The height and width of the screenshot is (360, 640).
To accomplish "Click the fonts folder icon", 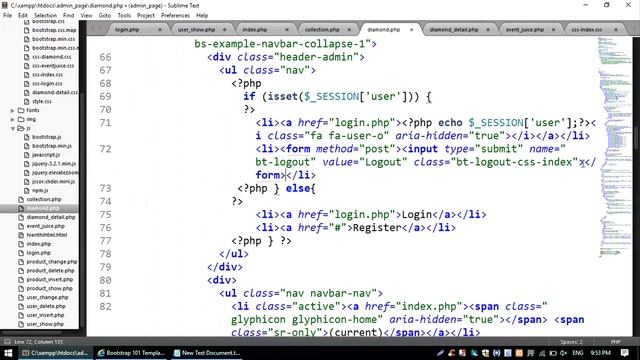I will coord(21,110).
